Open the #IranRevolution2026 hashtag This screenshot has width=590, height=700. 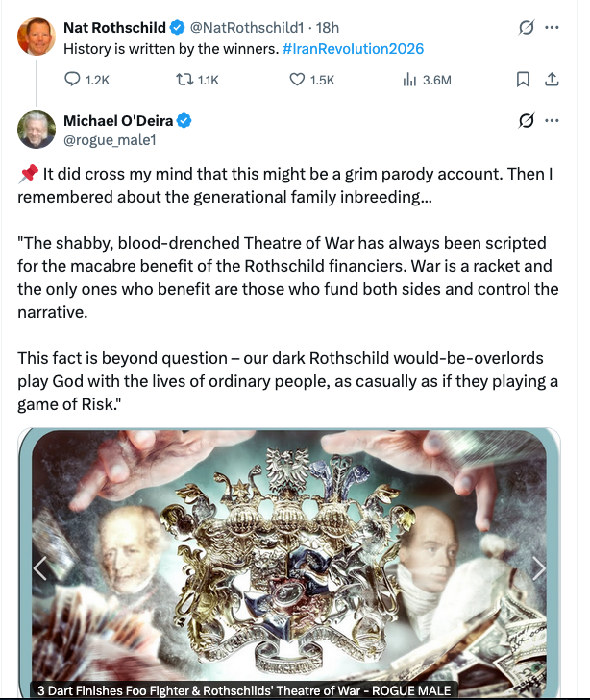point(353,48)
